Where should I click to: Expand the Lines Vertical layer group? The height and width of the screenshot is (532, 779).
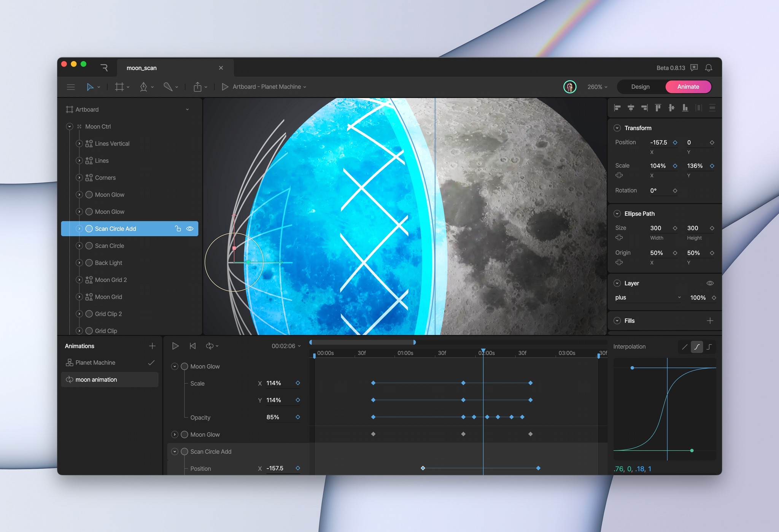(79, 144)
